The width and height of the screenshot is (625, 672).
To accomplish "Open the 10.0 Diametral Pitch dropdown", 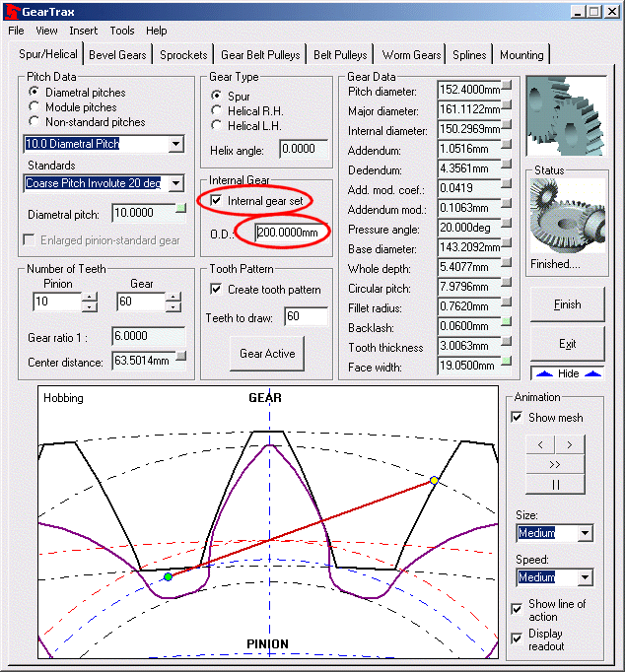I will click(176, 144).
